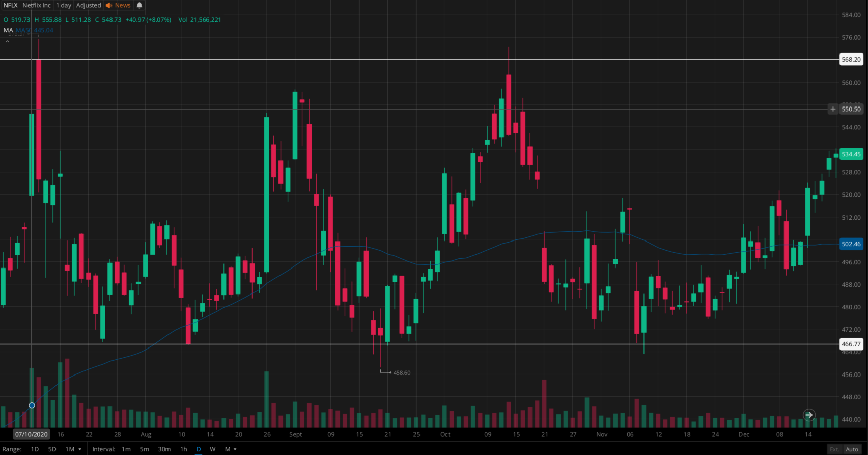Click the 520.00 price axis label
This screenshot has width=868, height=455.
tap(851, 195)
